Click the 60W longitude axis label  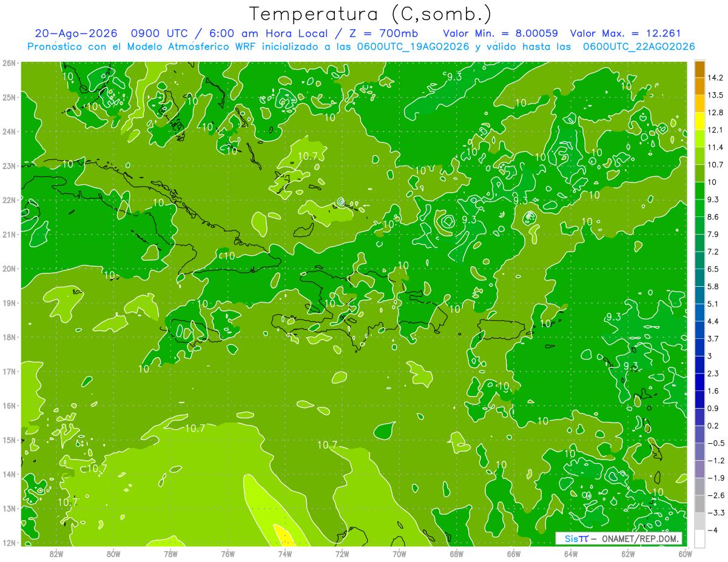[x=686, y=554]
